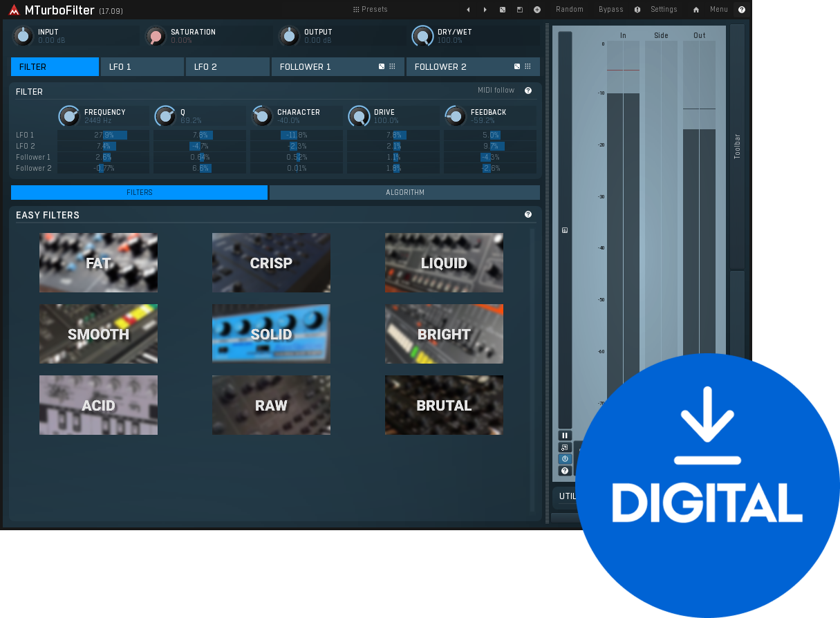
Task: Click the LFO 1 Frequency modulation 27.9% bar
Action: pyautogui.click(x=103, y=135)
